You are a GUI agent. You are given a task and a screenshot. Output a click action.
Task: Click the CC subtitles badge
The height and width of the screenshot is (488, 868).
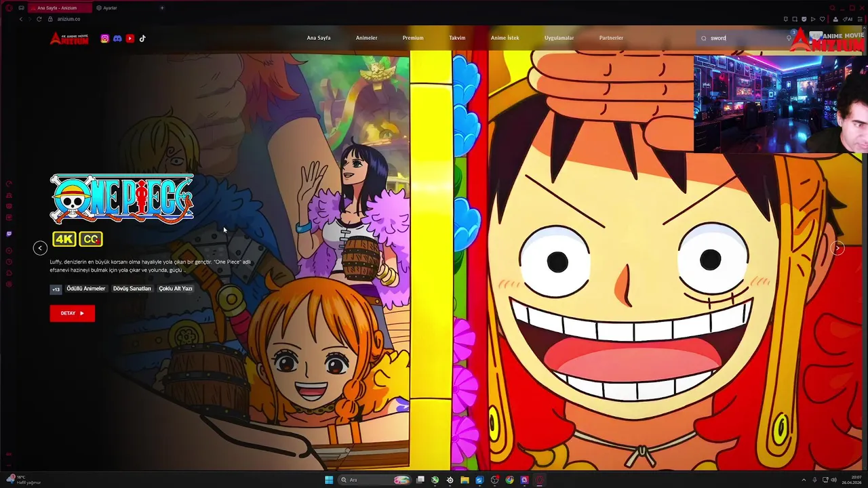[x=91, y=239]
